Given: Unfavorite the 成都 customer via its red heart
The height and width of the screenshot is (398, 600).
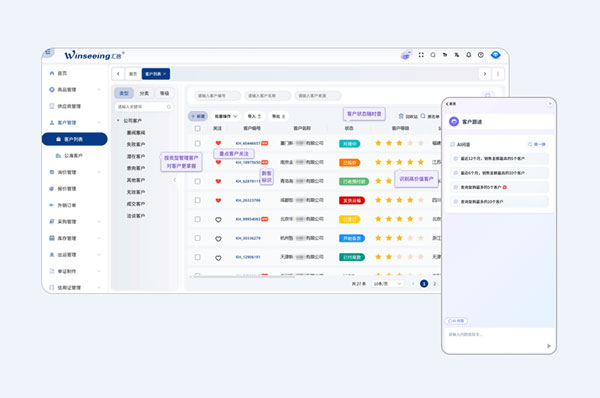Looking at the screenshot, I should (218, 200).
